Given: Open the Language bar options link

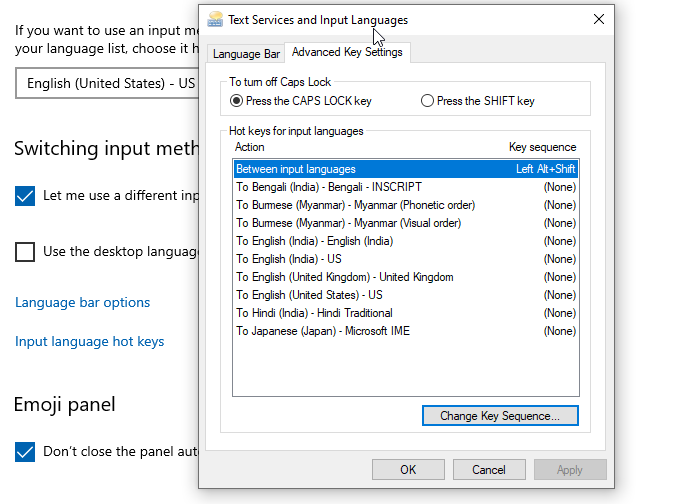Looking at the screenshot, I should point(83,302).
